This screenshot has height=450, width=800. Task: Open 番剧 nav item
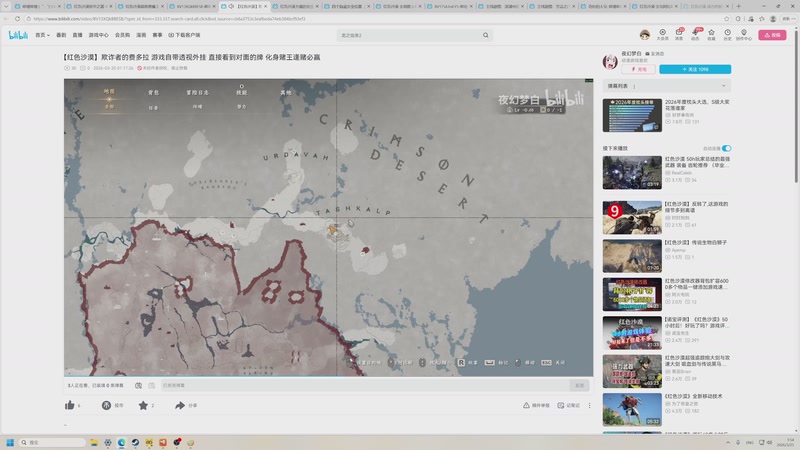61,35
